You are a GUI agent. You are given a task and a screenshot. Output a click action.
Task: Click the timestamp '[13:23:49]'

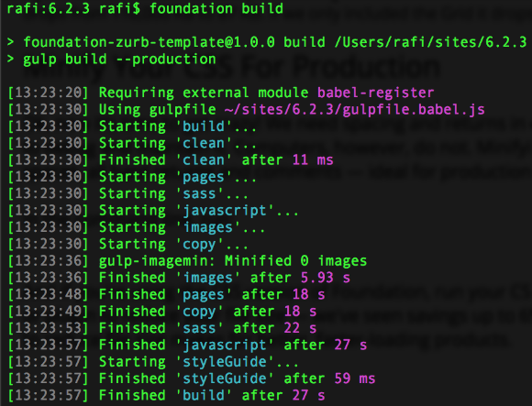point(48,312)
